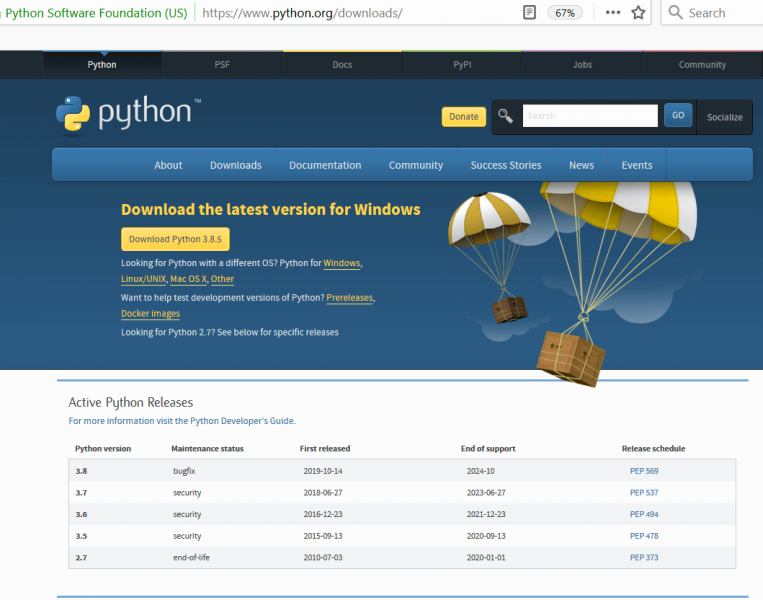
Task: Select the Docs tab in top bar
Action: point(342,64)
